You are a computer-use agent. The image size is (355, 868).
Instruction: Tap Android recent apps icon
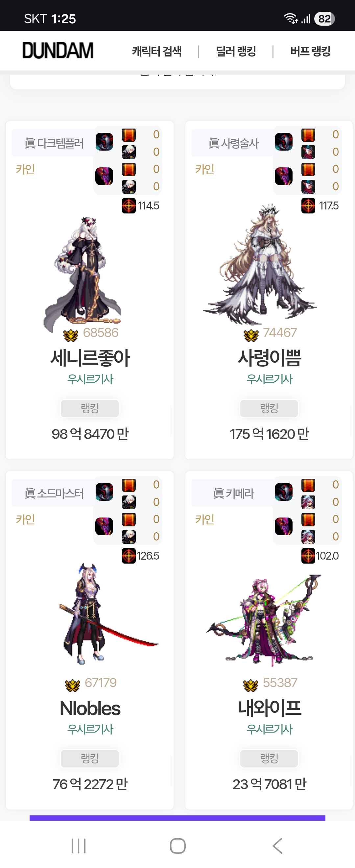tap(79, 846)
